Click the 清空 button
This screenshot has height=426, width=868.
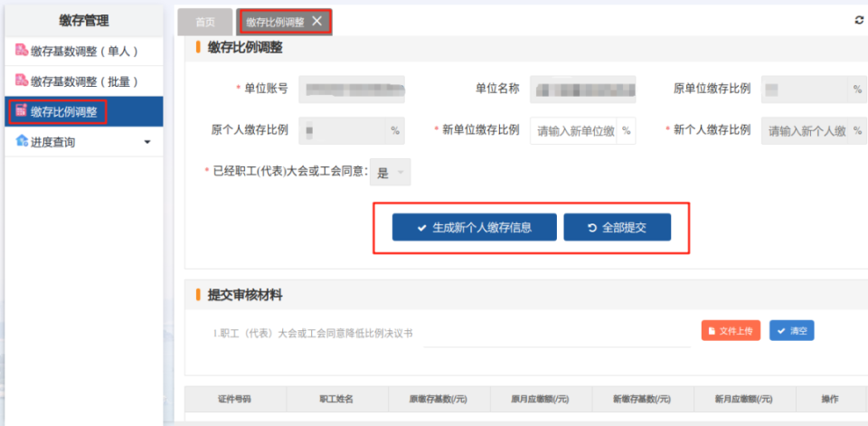click(792, 331)
